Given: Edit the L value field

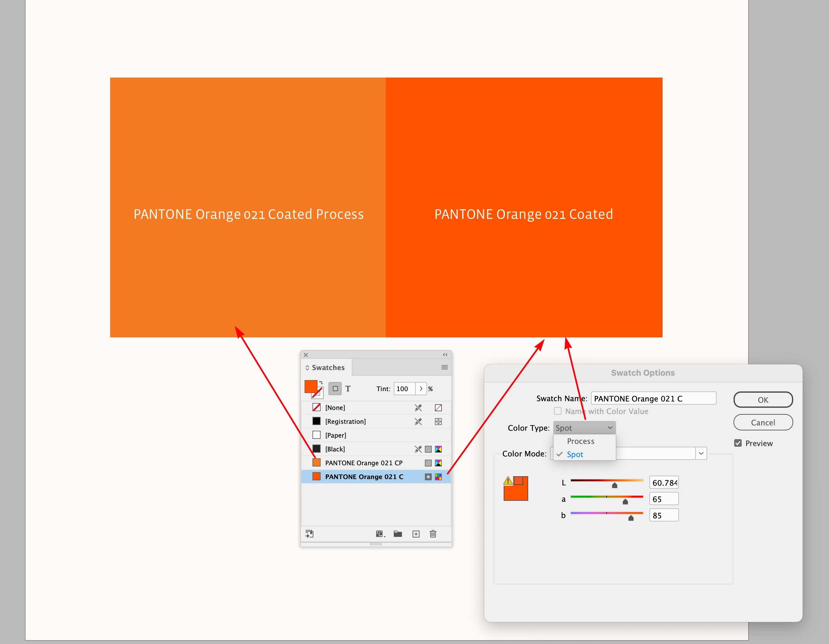Looking at the screenshot, I should coord(664,483).
